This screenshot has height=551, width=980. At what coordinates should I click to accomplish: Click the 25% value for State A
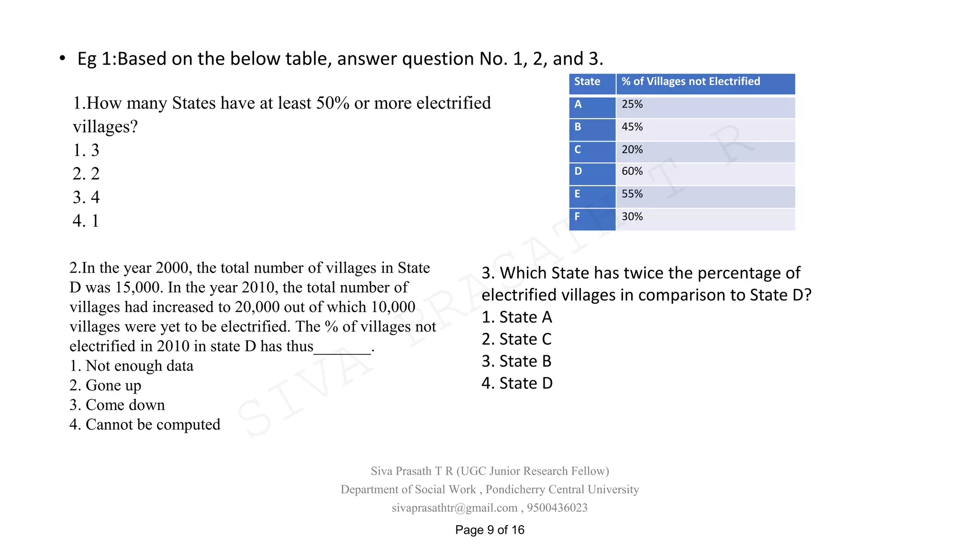[x=706, y=107]
